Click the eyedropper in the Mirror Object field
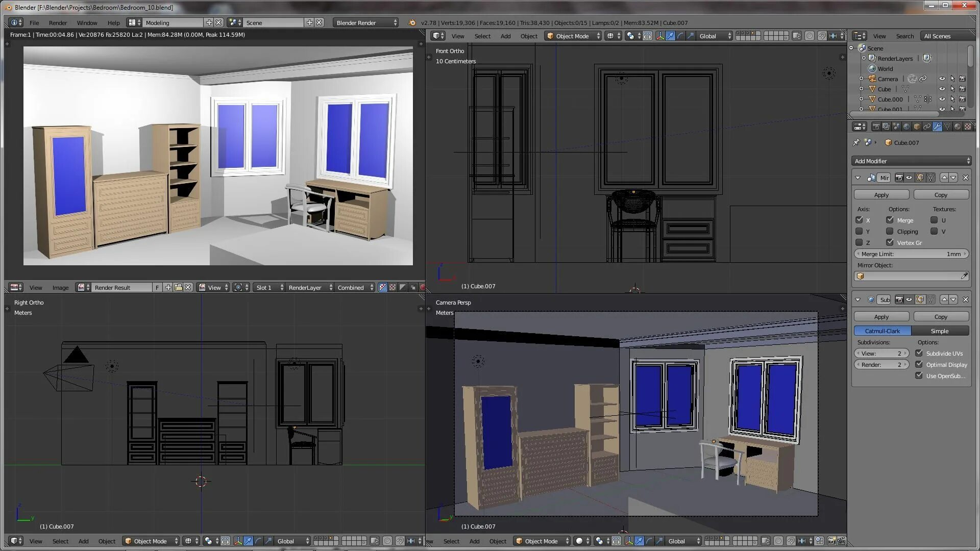This screenshot has width=980, height=551. pyautogui.click(x=964, y=276)
